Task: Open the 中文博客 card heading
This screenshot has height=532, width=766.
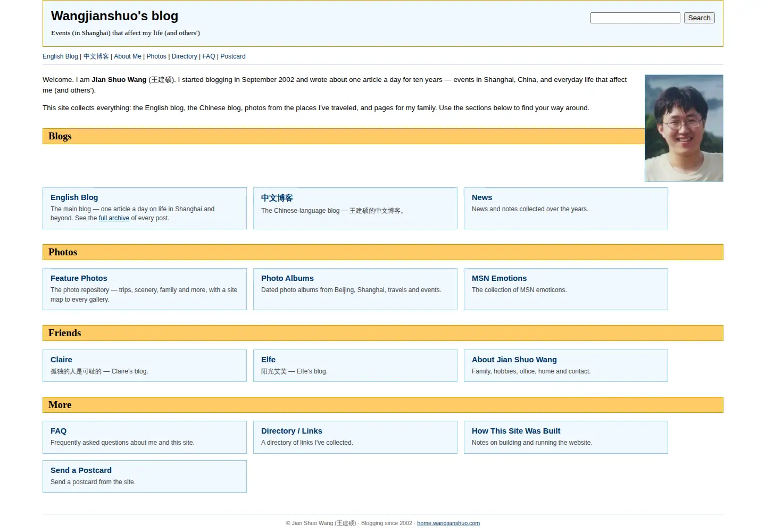Action: pyautogui.click(x=277, y=198)
